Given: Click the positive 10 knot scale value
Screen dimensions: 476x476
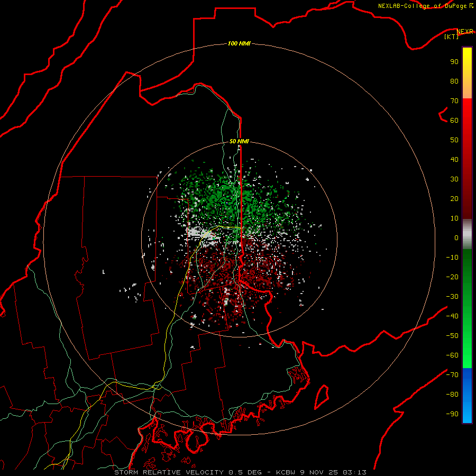Looking at the screenshot, I should pyautogui.click(x=454, y=218).
